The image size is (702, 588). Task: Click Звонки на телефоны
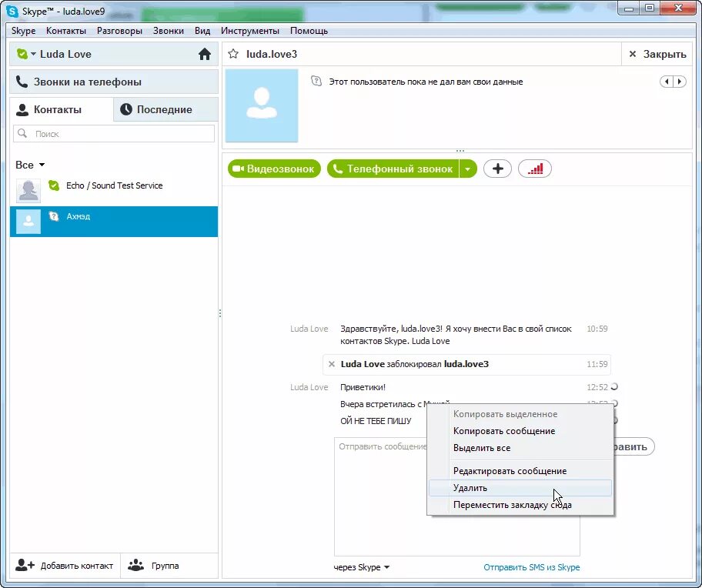click(x=114, y=82)
